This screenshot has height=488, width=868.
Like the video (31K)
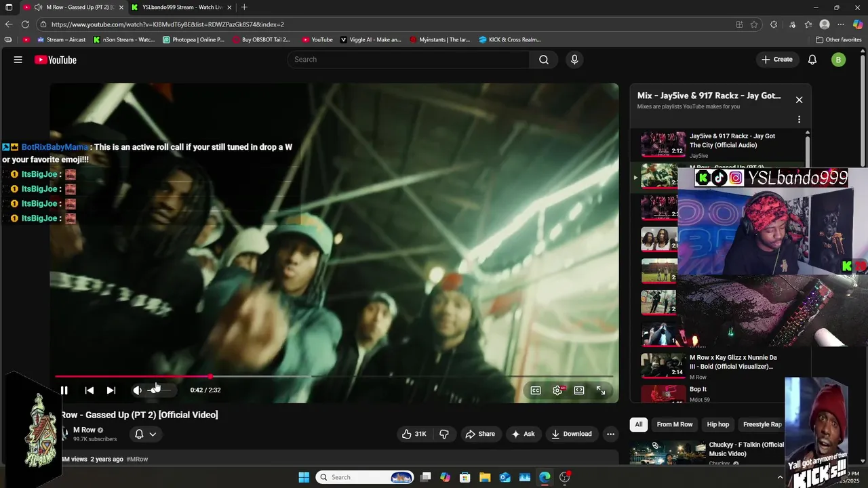point(414,434)
